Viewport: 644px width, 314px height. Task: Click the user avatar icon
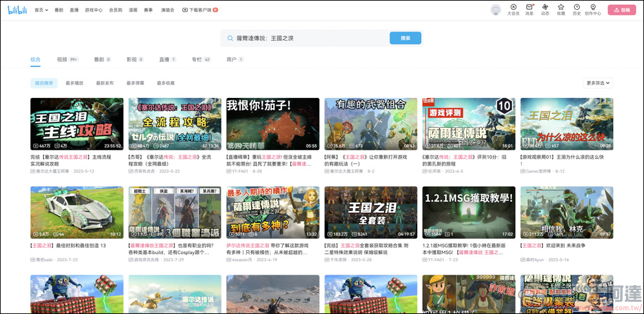(496, 10)
